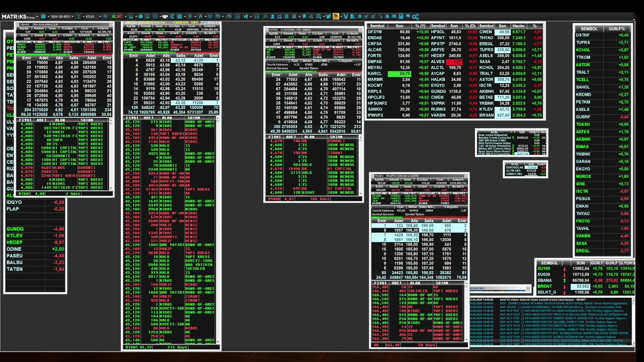Click the fx formula icon

[x=266, y=17]
